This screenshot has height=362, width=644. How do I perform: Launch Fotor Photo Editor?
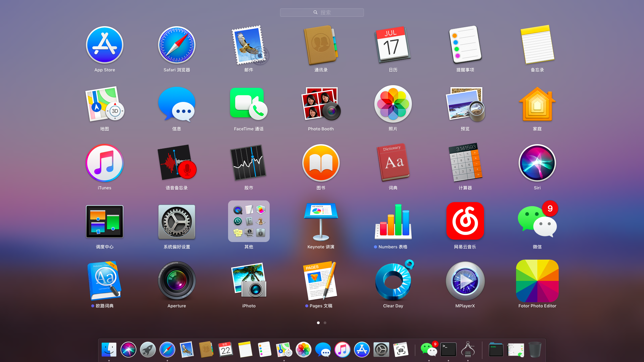[537, 281]
